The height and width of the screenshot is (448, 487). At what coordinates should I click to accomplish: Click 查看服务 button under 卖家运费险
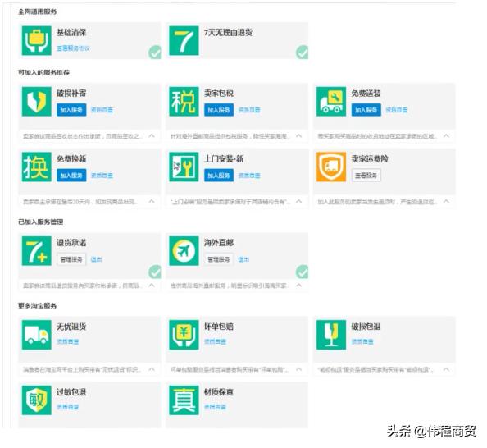(366, 176)
